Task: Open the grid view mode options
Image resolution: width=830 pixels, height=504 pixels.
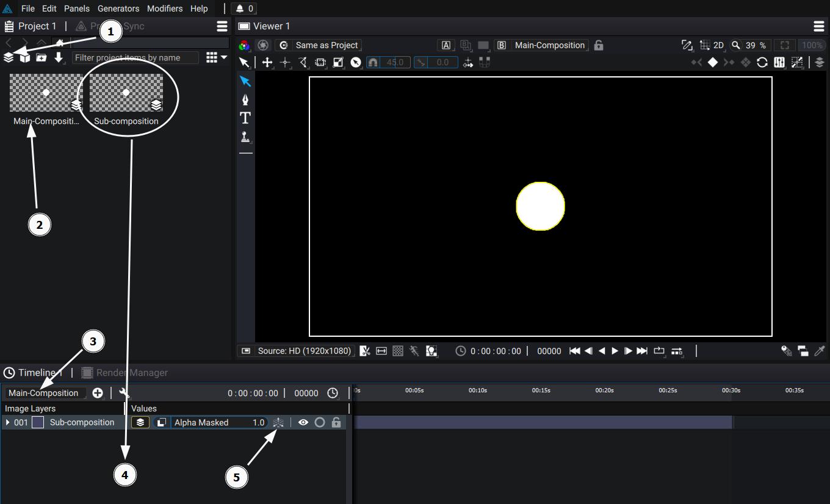Action: click(216, 57)
